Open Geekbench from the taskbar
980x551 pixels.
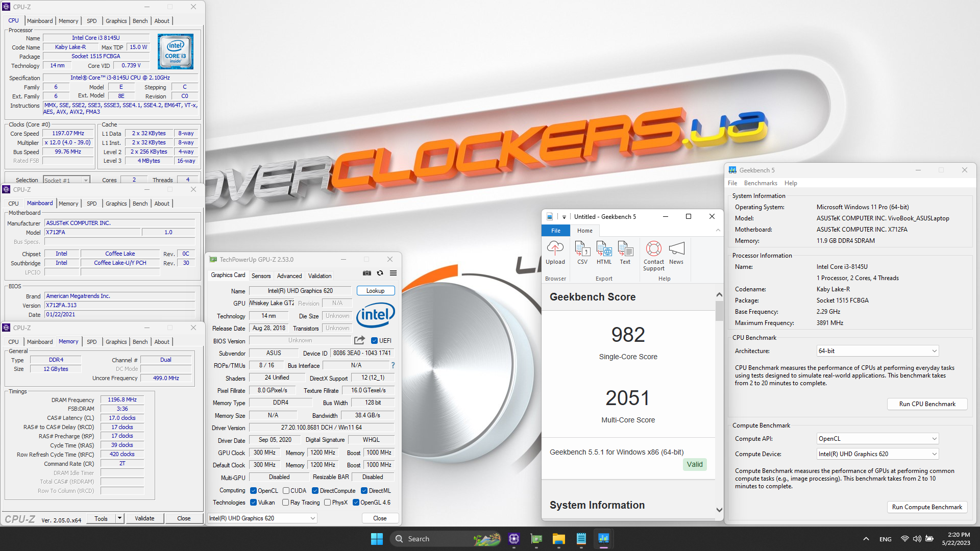(604, 539)
